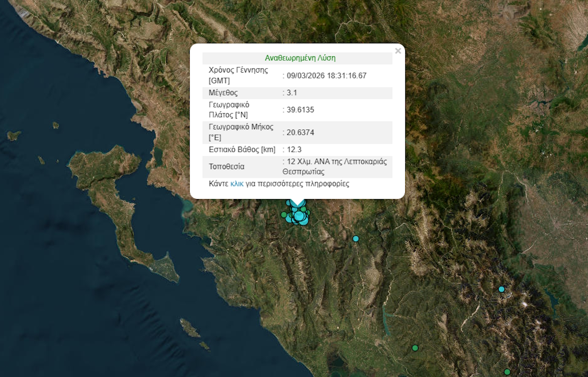
Task: Click the smallest teal dot in the cluster
Action: click(288, 203)
